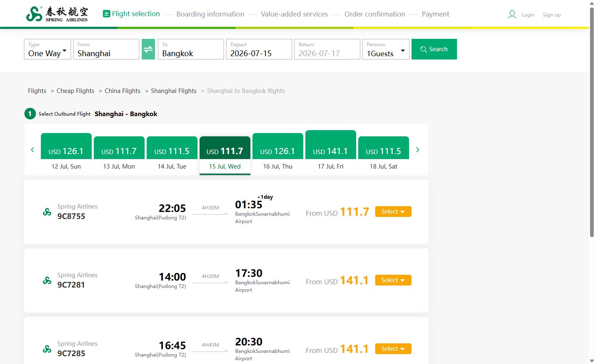Click the From city field showing Shanghai

pos(106,49)
